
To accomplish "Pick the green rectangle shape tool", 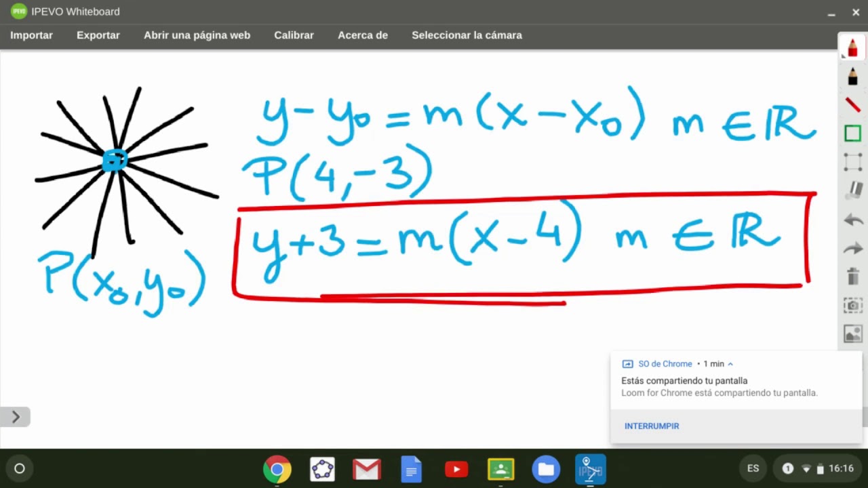I will (852, 134).
